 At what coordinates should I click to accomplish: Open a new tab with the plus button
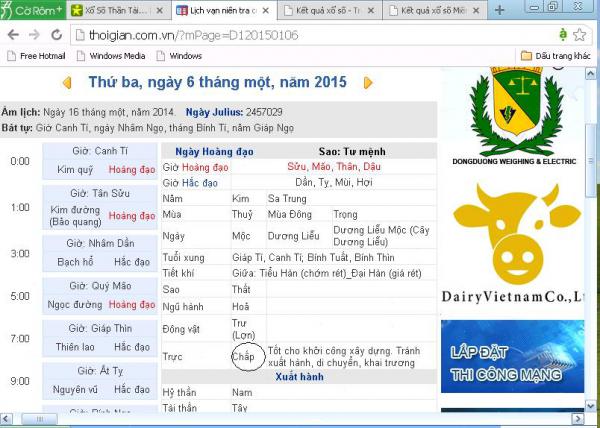tap(499, 10)
